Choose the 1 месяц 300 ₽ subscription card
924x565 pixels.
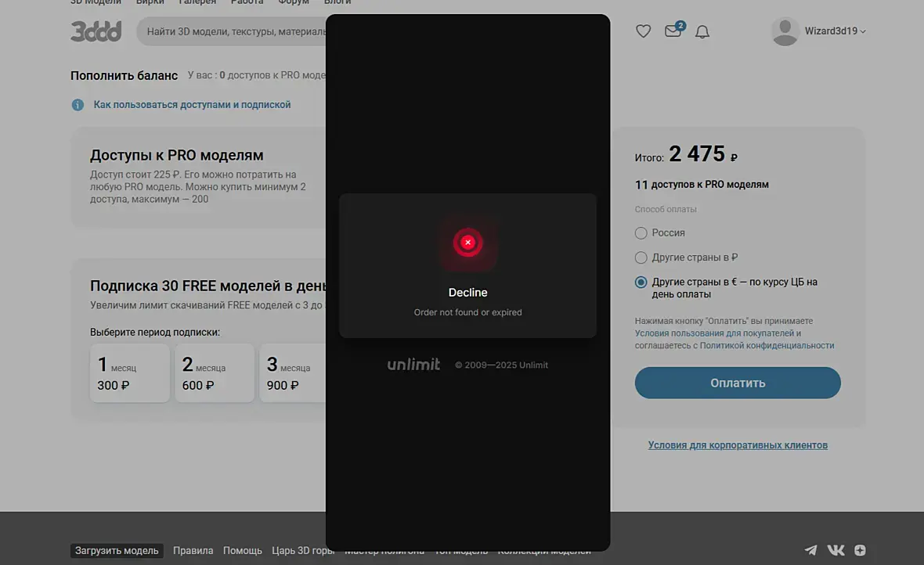pos(130,373)
